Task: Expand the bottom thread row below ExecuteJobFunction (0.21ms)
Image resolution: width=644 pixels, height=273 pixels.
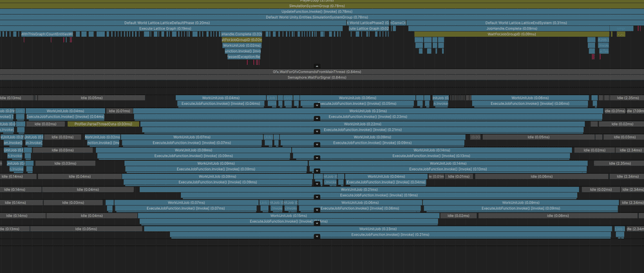Action: point(317,237)
